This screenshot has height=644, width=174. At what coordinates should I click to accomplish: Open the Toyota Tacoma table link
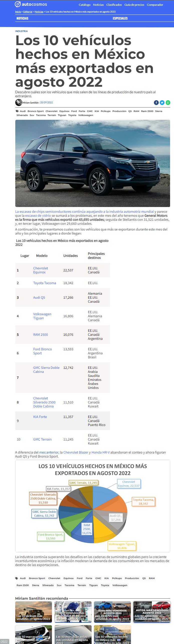45,283
